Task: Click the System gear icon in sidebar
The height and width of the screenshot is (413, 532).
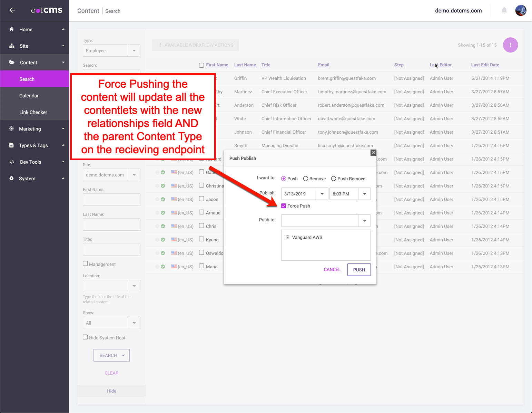Action: click(11, 179)
